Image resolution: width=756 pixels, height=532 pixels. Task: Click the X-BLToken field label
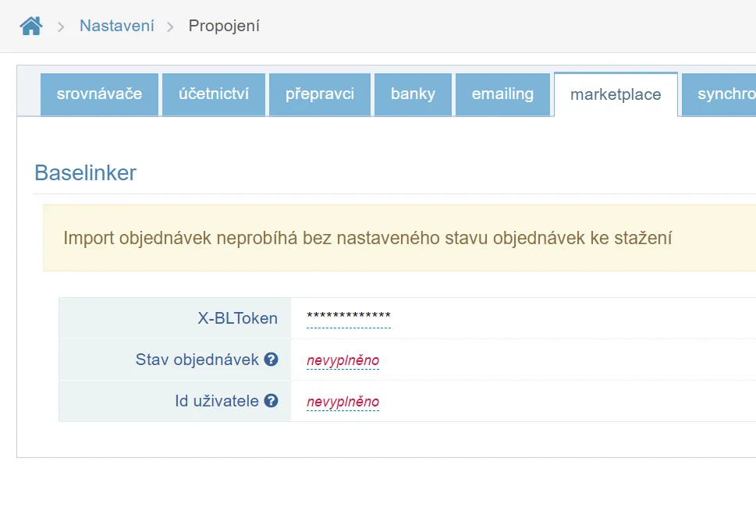click(238, 318)
